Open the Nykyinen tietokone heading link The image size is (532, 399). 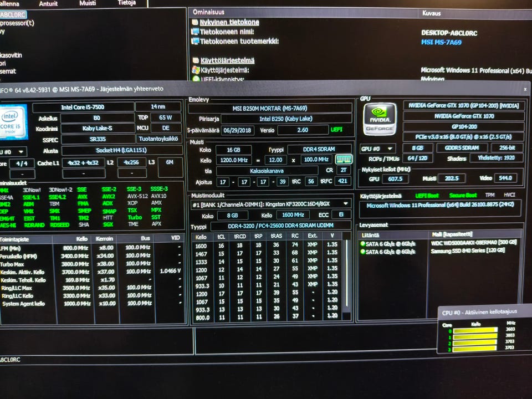pos(229,22)
